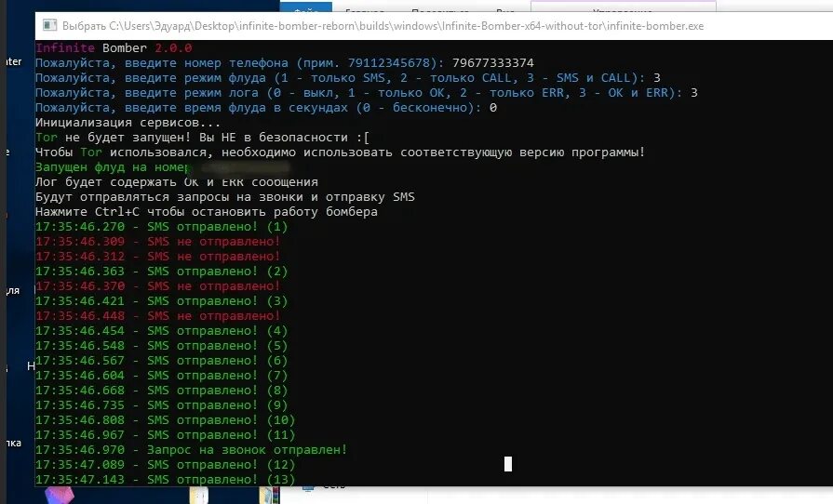
Task: Click the green line 'Запущен флуд на номер'
Action: (112, 167)
